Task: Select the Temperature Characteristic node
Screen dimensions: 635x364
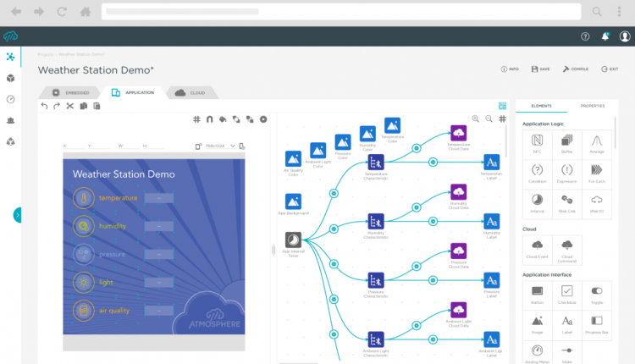Action: click(x=376, y=163)
